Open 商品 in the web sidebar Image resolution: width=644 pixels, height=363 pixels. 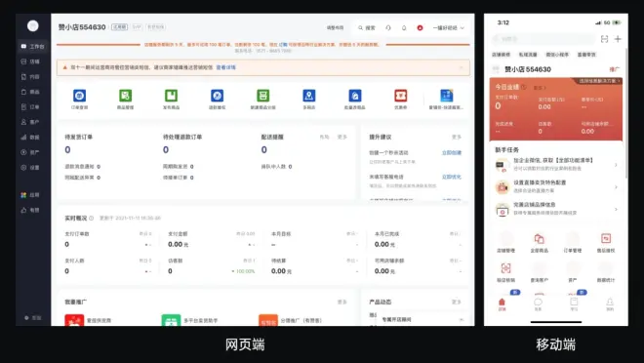point(31,92)
